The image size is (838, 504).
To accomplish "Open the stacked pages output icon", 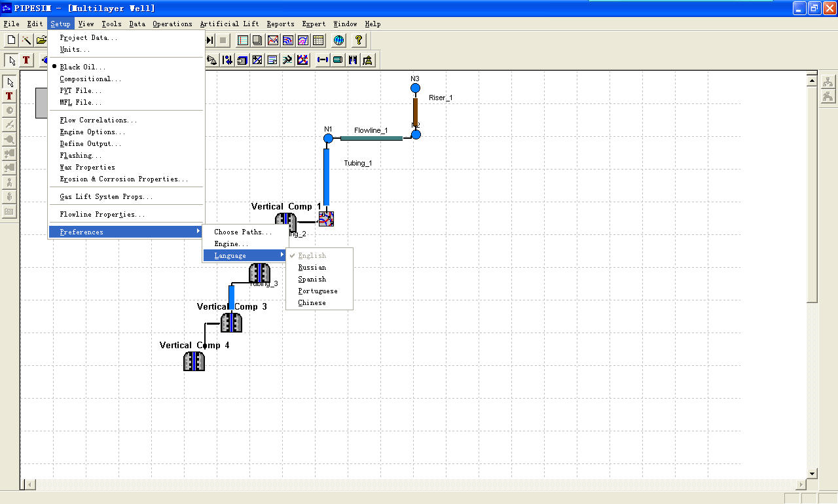I will click(258, 41).
